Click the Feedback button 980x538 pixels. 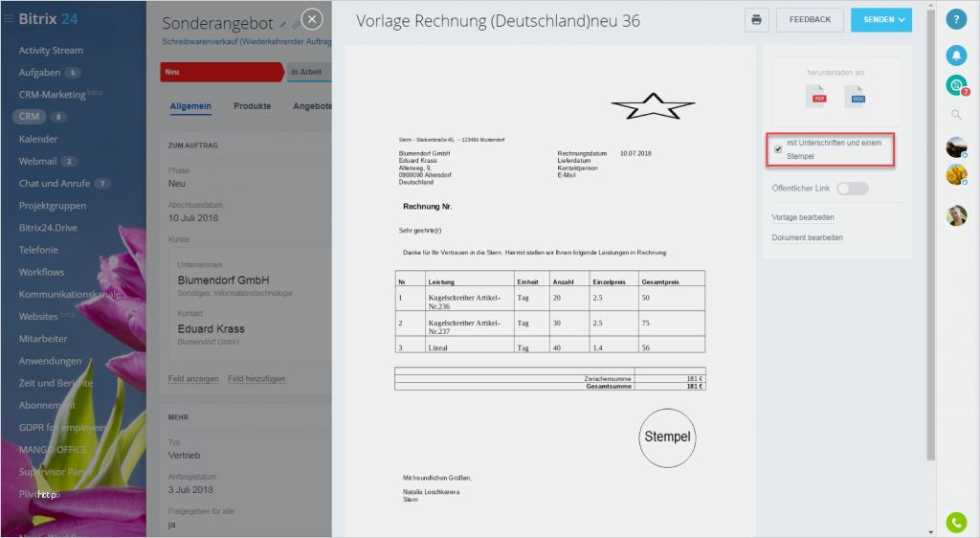click(x=810, y=20)
